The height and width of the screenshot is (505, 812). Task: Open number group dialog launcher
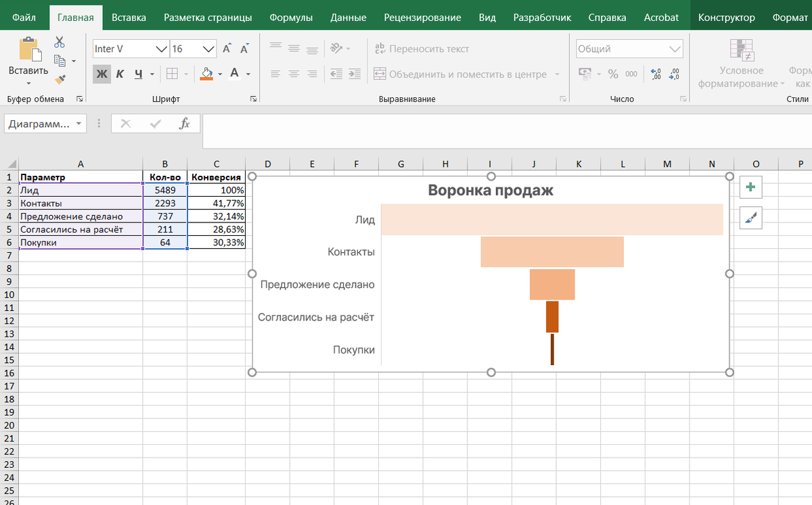[x=684, y=99]
